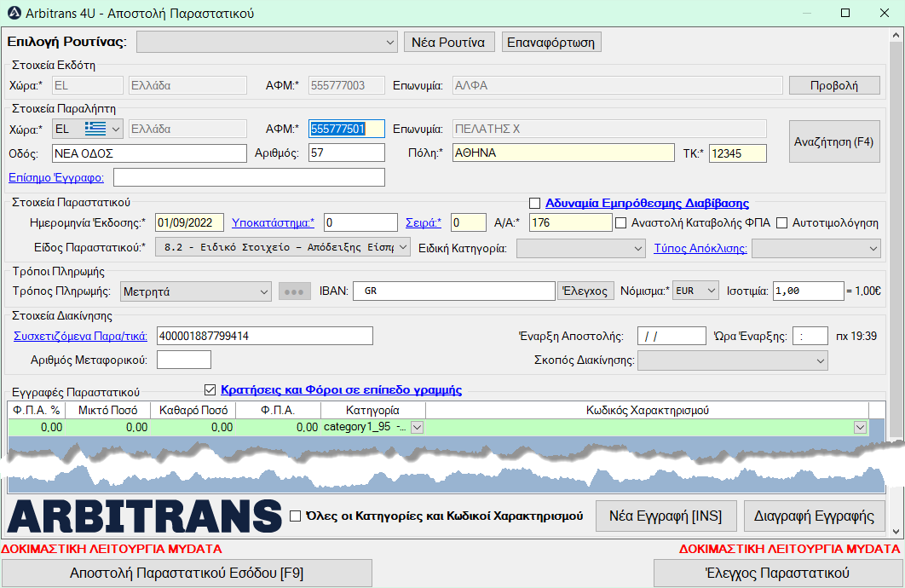Click the Νέα Ρουτίνα button
905x588 pixels.
448,42
